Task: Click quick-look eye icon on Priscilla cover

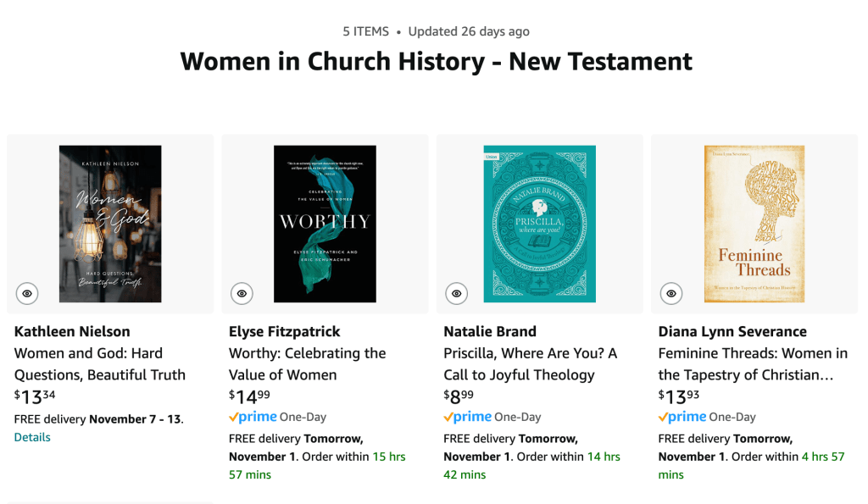Action: [456, 294]
